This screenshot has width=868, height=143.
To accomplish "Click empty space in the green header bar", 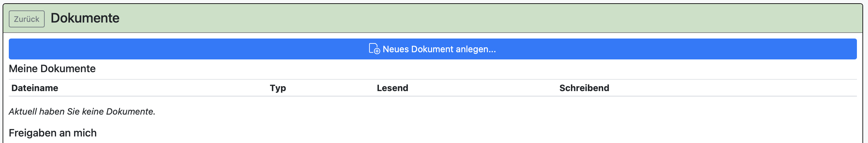I will pyautogui.click(x=472, y=18).
